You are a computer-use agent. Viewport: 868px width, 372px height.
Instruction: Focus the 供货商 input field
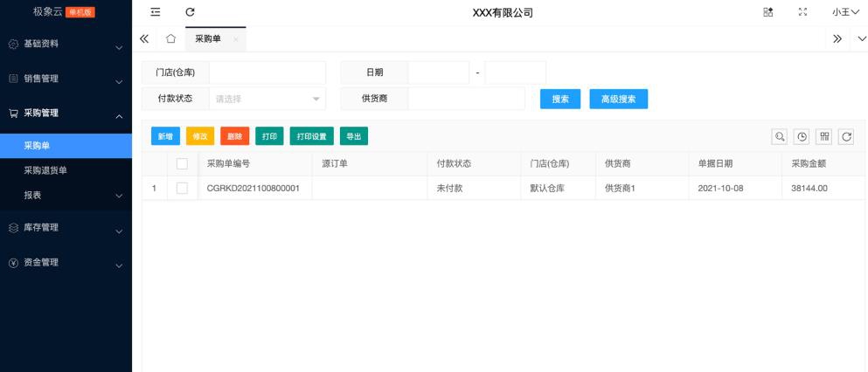click(x=466, y=99)
